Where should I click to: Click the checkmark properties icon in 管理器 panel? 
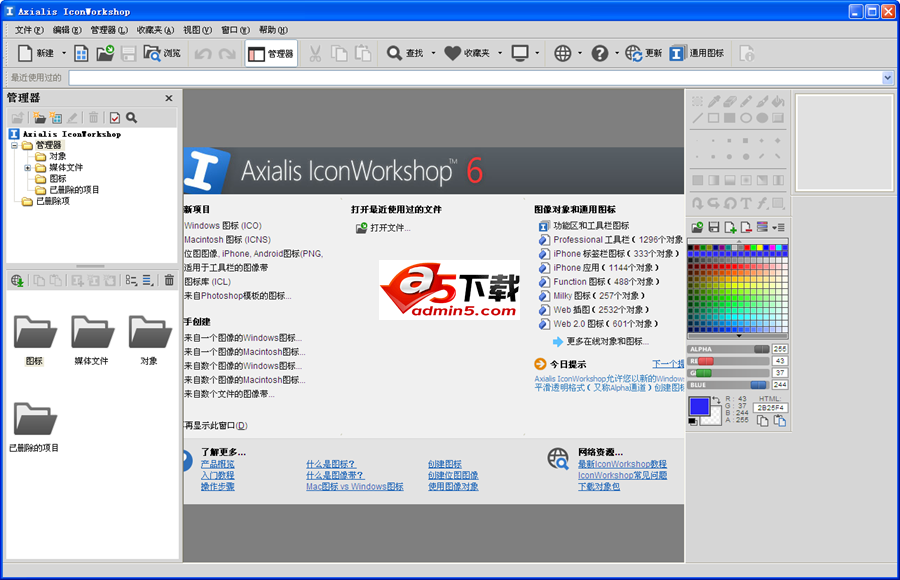click(x=115, y=118)
